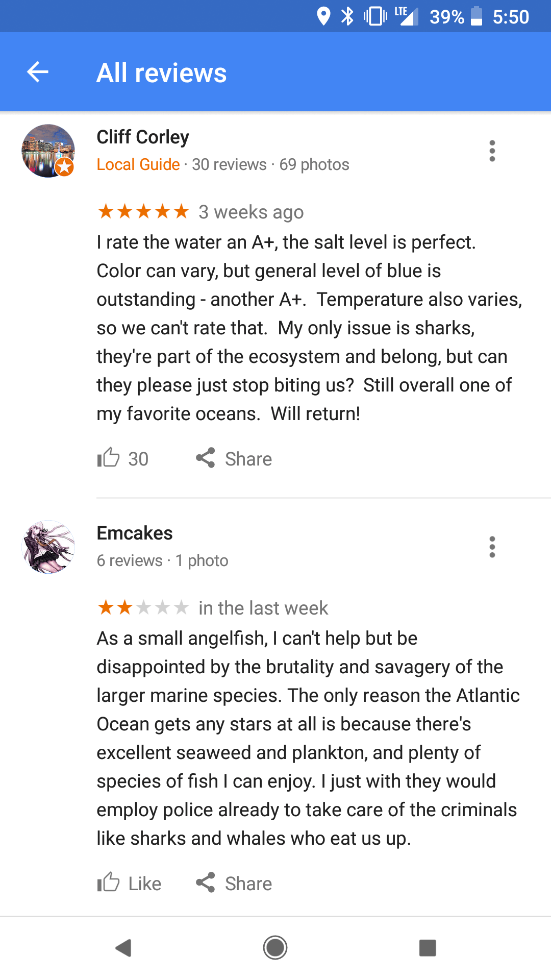Tap the back arrow in the blue header

(x=37, y=72)
